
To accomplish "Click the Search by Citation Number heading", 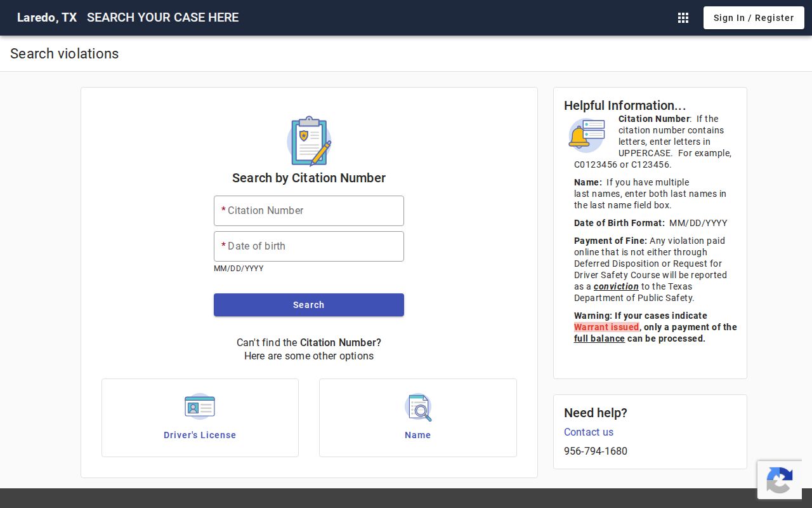I will pyautogui.click(x=309, y=178).
